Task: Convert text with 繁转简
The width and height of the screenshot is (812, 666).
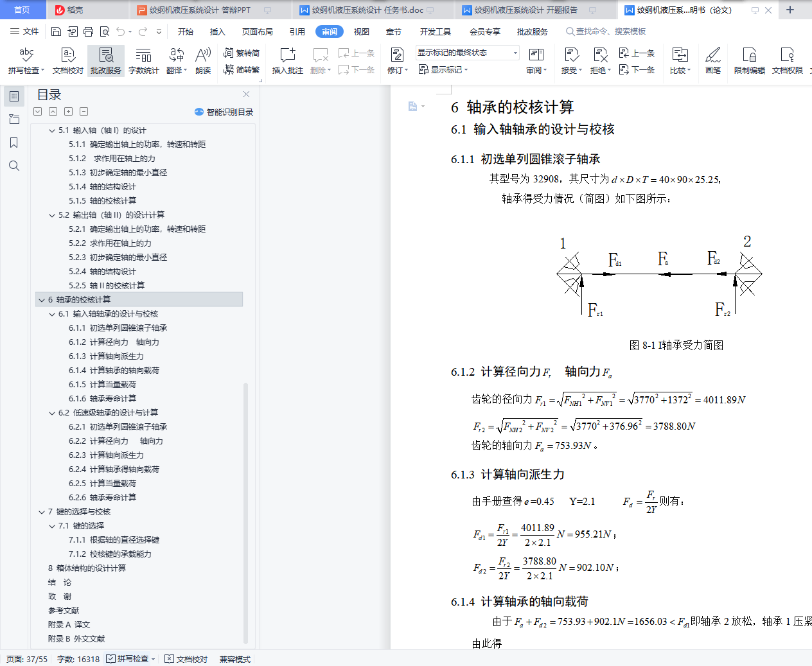Action: coord(242,53)
